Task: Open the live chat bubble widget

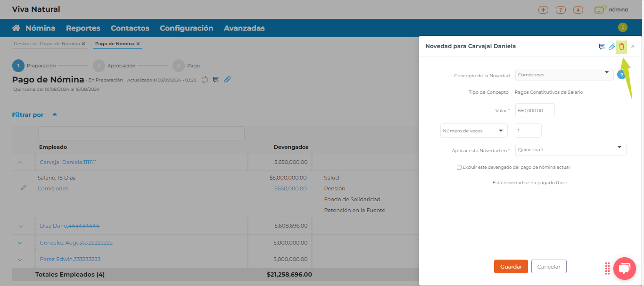Action: point(624,269)
